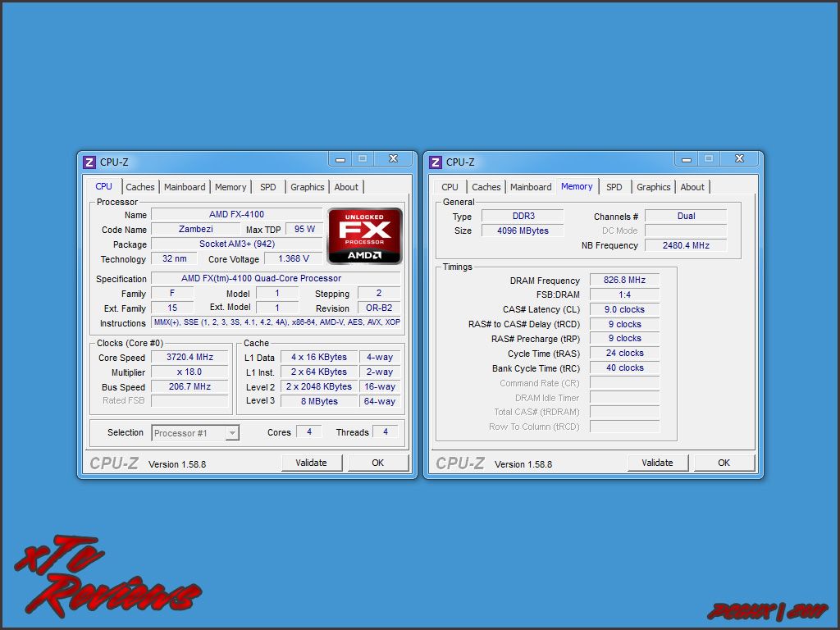Click the Multiplier value x 18.0
Image resolution: width=840 pixels, height=630 pixels.
coord(189,372)
